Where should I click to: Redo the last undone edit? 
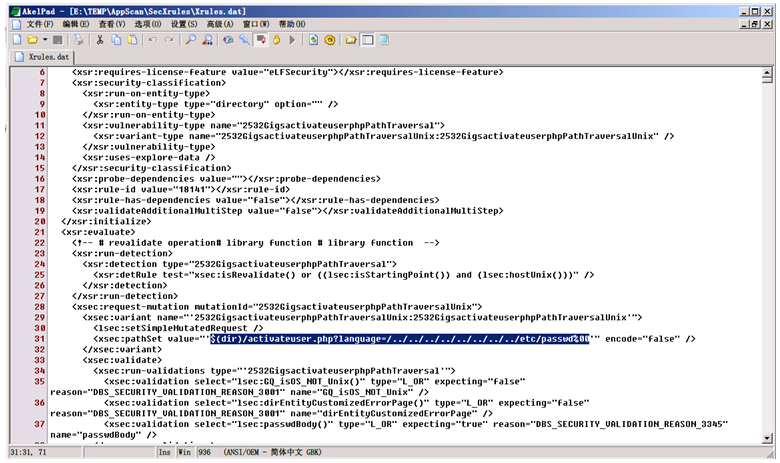point(169,40)
